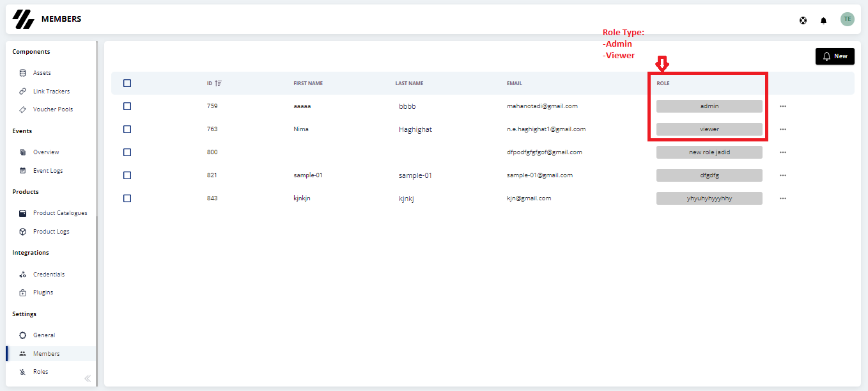Check the box for member 763

[x=127, y=129]
